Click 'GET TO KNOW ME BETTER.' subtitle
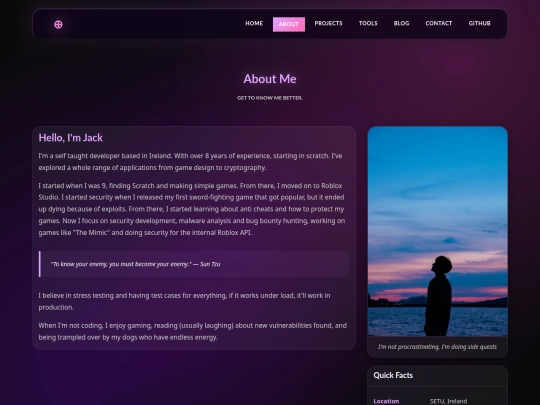 point(270,98)
